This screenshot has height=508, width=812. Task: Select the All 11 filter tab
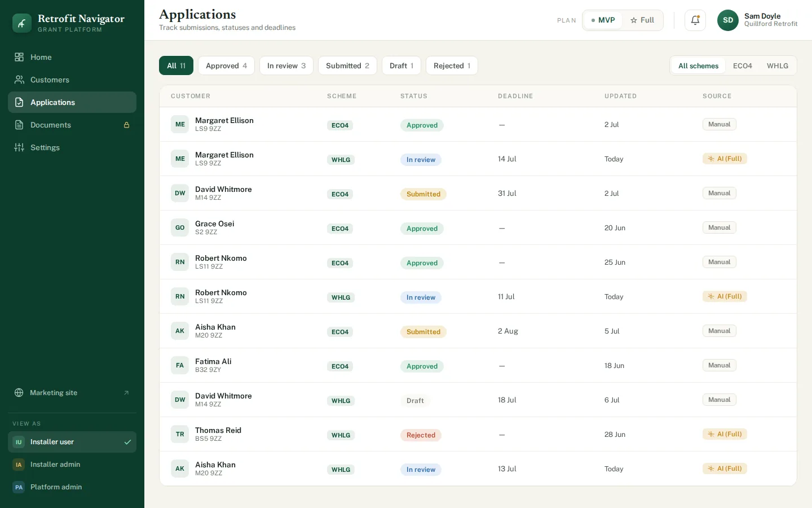click(176, 65)
